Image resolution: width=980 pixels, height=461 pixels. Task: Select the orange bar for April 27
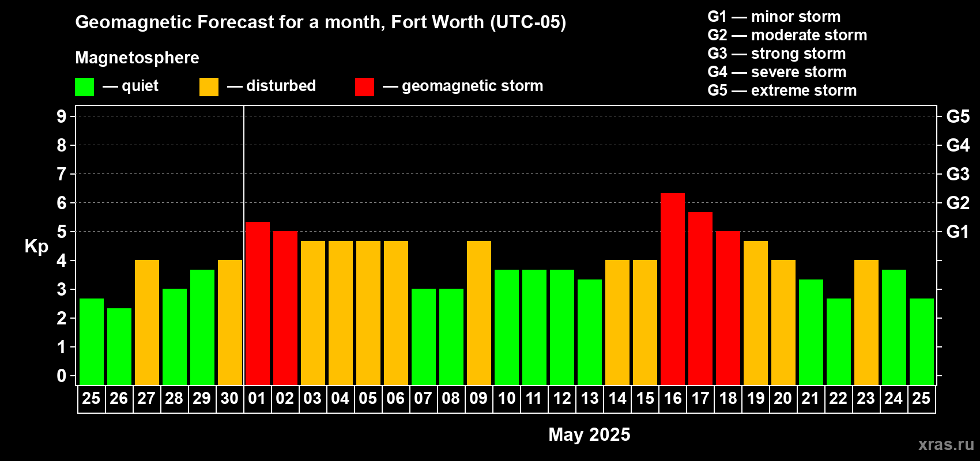click(147, 322)
